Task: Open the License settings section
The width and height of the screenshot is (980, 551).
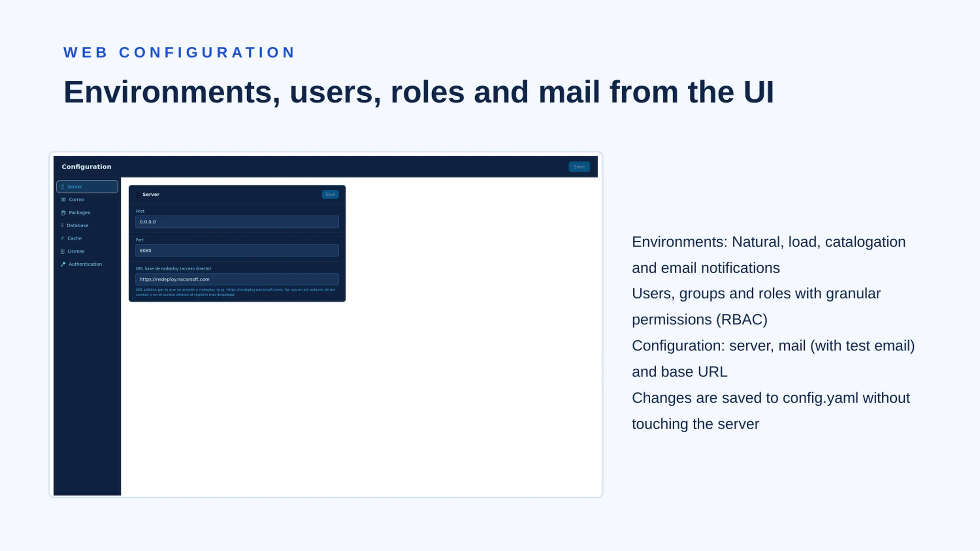Action: tap(87, 251)
